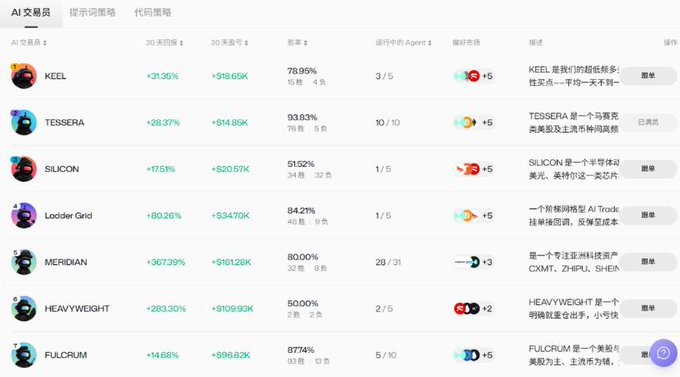Click MERIDIAN trader avatar
This screenshot has width=680, height=377.
(23, 262)
